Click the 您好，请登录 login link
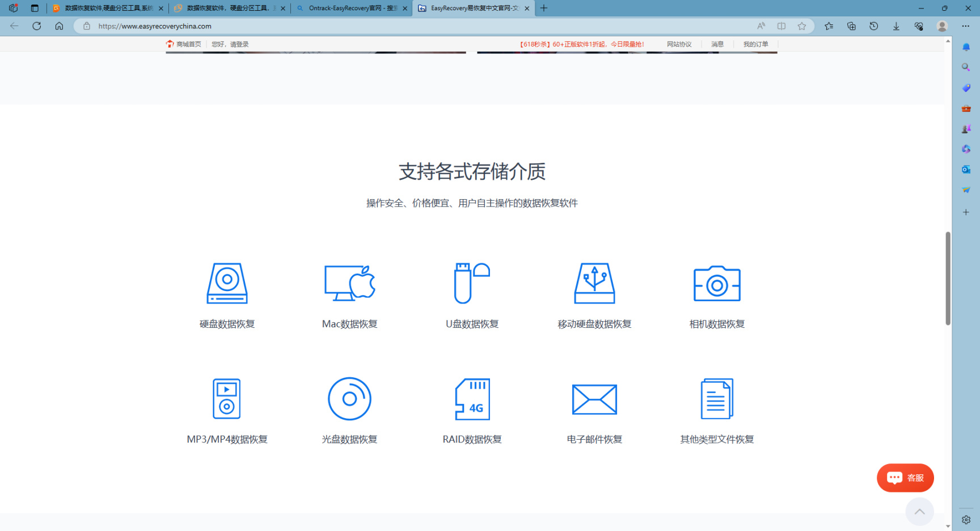 [x=230, y=44]
